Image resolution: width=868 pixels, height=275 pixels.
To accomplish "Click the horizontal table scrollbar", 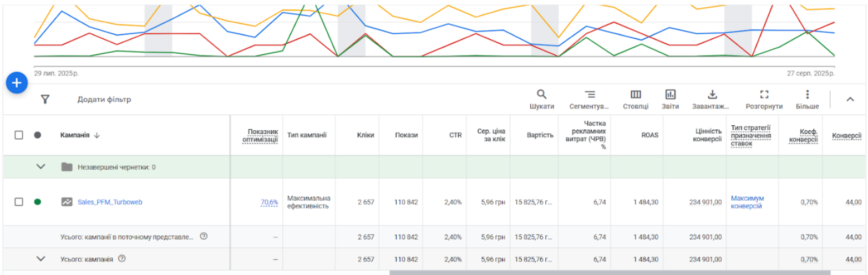I will (x=610, y=272).
